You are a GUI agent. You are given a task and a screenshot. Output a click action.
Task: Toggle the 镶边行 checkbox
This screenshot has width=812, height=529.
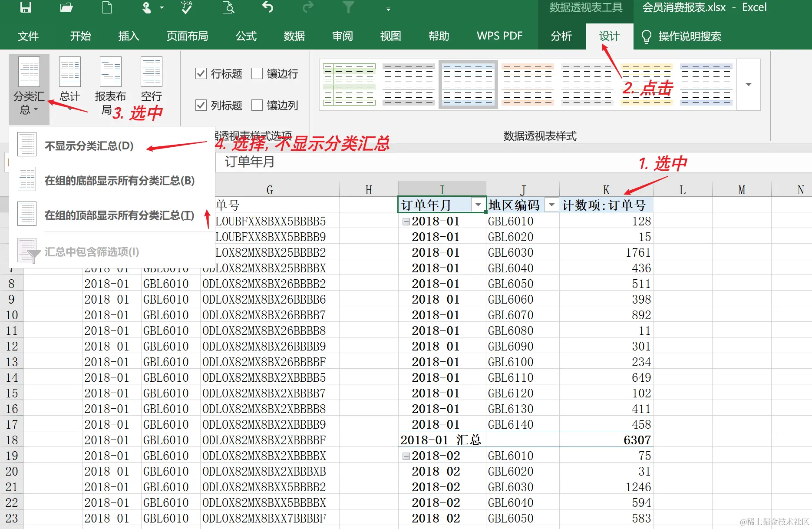click(257, 73)
